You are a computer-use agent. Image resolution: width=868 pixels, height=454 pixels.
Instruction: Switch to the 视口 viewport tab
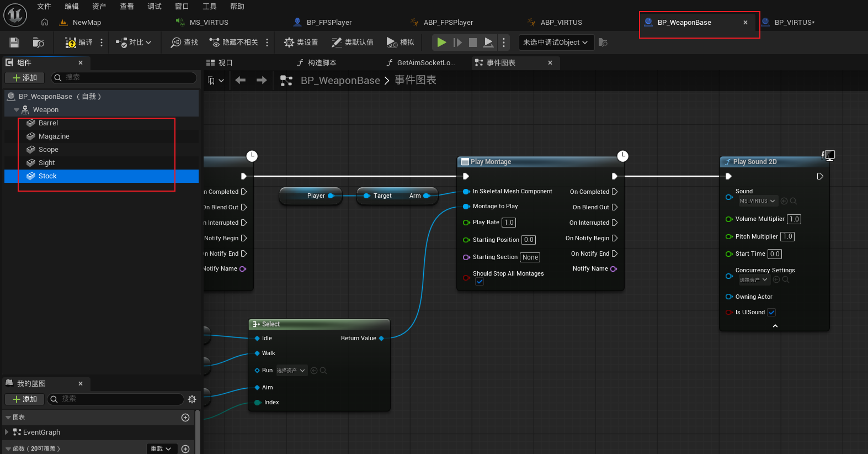[x=225, y=63]
